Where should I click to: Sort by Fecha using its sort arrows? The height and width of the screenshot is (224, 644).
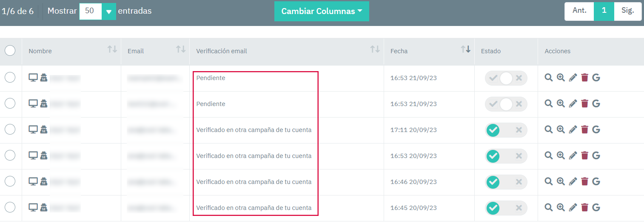466,49
